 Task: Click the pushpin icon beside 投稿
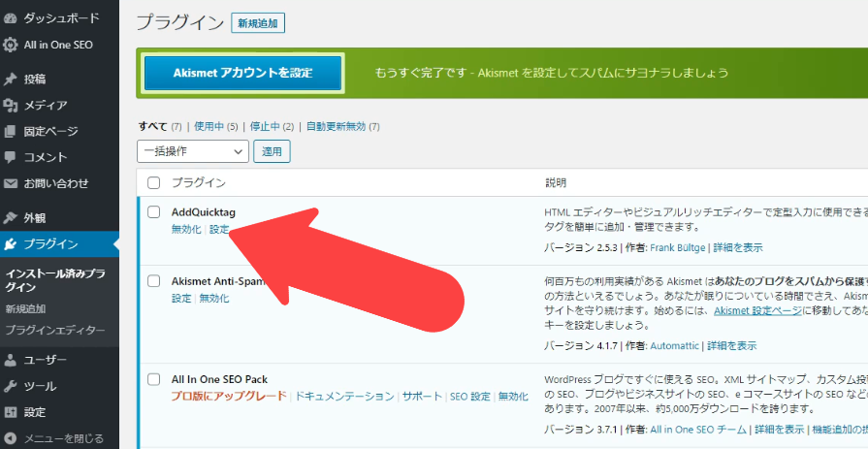click(x=10, y=80)
